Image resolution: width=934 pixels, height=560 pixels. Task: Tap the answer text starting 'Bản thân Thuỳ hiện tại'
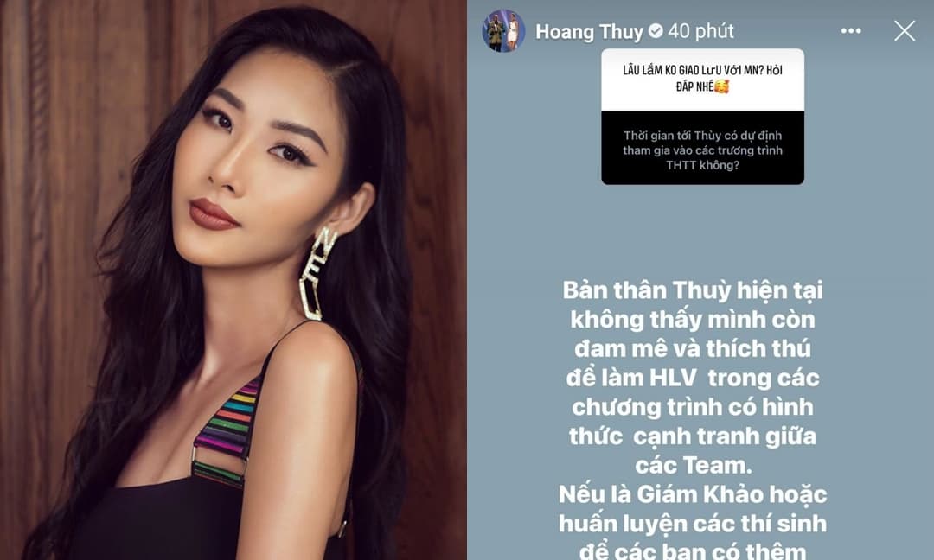coord(692,290)
